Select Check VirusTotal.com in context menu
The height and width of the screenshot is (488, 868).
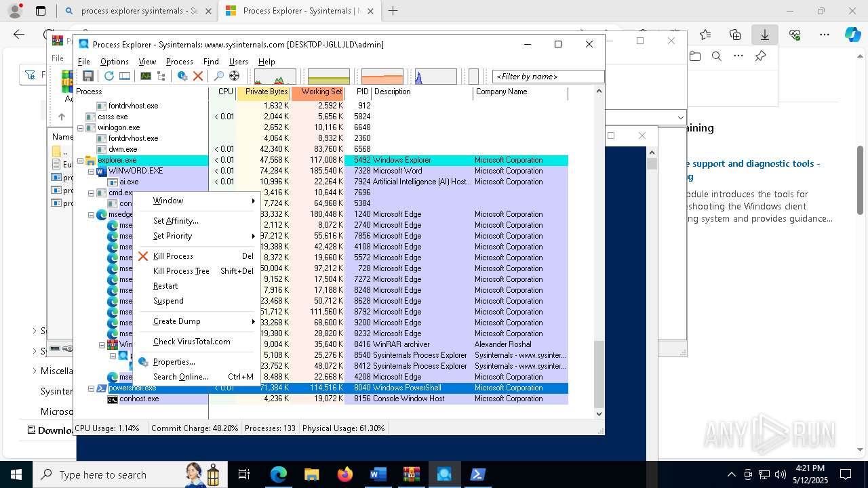click(197, 342)
